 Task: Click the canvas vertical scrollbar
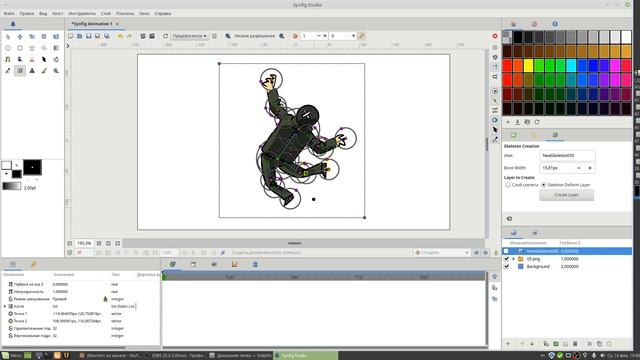point(487,143)
